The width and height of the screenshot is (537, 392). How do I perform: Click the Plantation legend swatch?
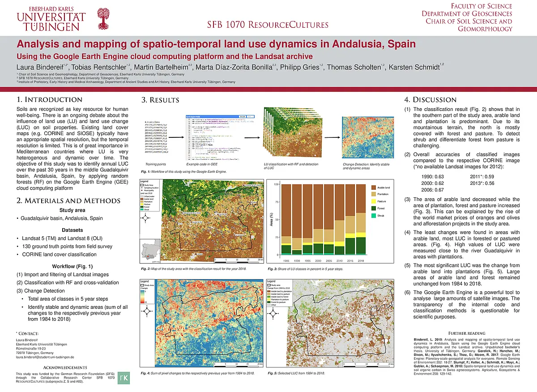click(374, 194)
